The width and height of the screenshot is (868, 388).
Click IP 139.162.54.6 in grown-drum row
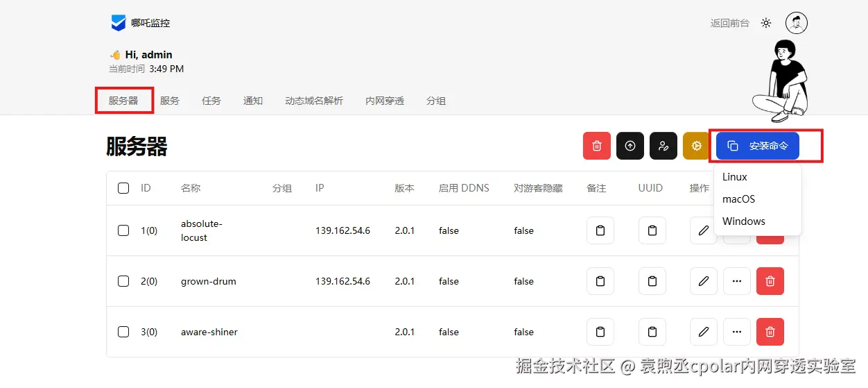point(343,281)
